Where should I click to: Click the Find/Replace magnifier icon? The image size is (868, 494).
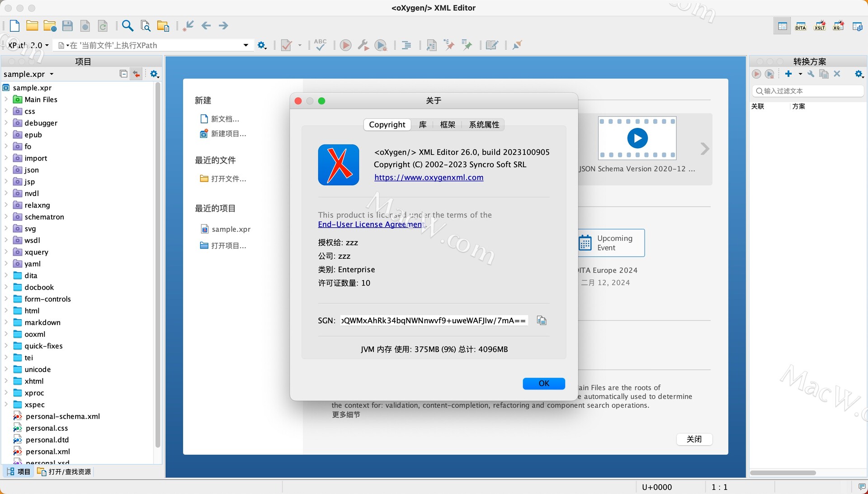(127, 26)
